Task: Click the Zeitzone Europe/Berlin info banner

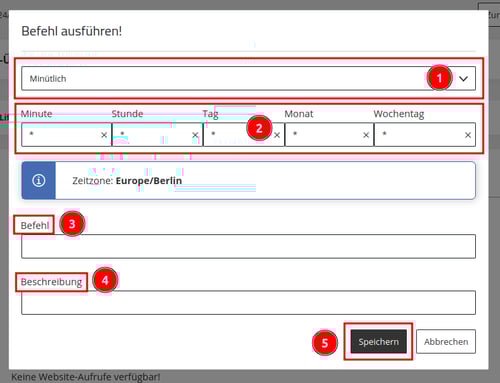Action: click(x=248, y=180)
